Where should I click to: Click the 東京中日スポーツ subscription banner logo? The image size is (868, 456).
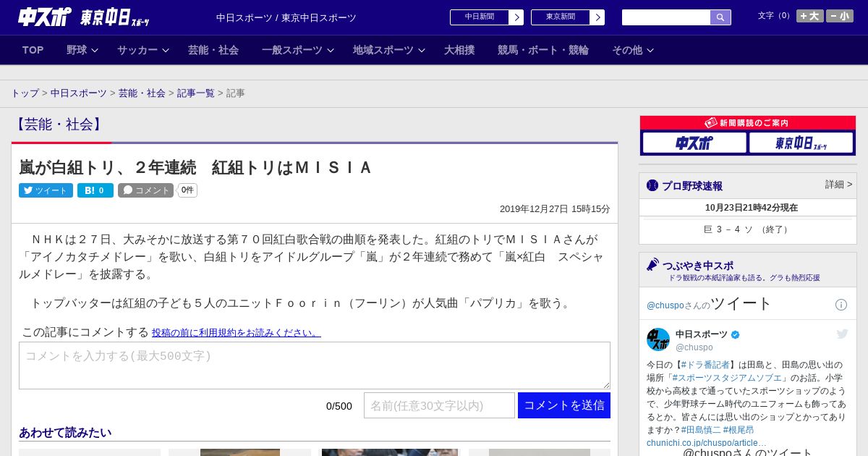pos(801,143)
